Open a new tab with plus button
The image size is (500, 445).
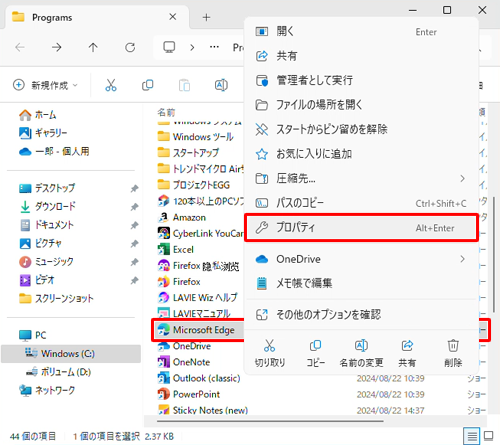point(206,17)
